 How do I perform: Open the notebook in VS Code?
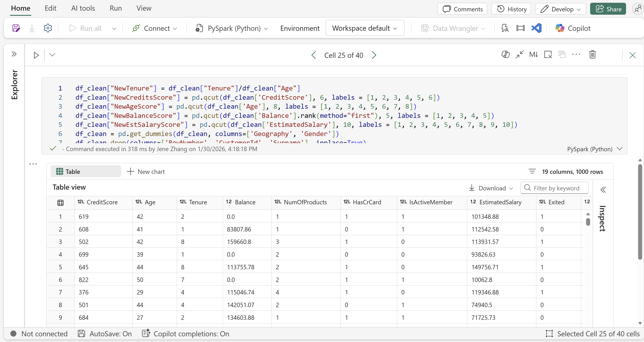click(536, 28)
